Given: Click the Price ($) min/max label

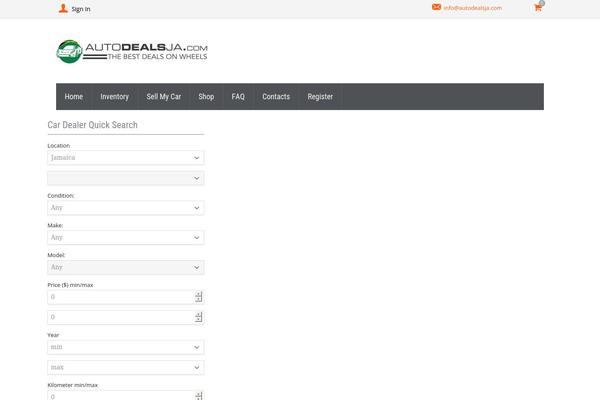Looking at the screenshot, I should point(70,285).
